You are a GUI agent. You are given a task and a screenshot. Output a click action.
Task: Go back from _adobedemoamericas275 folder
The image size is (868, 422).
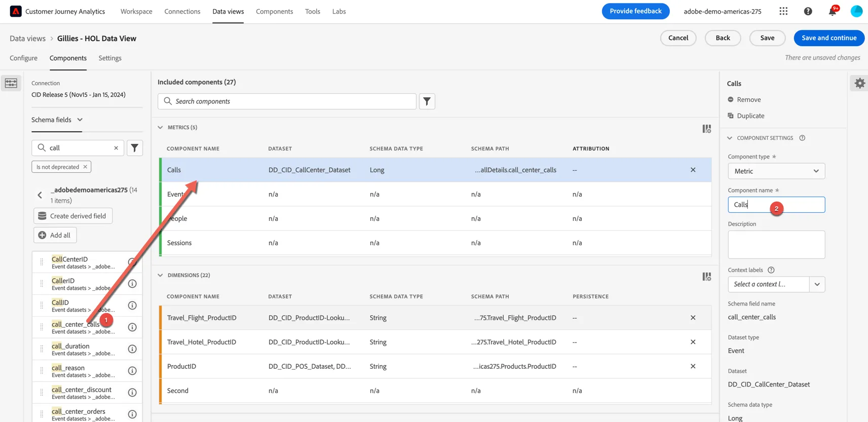[x=40, y=195]
